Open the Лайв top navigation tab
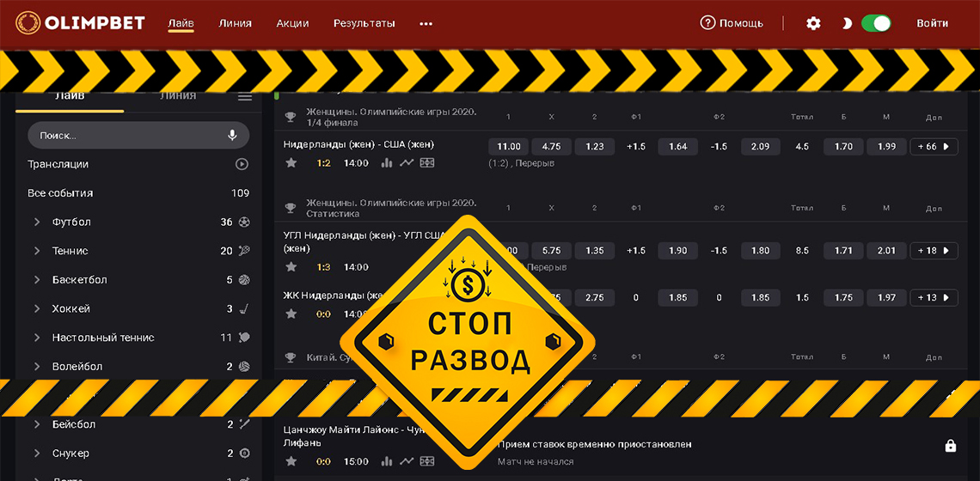 coord(181,24)
